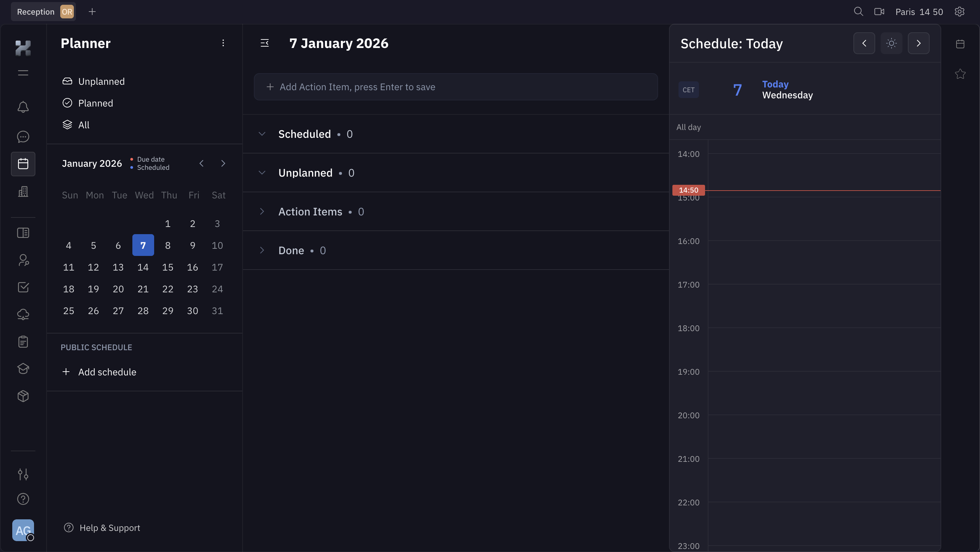980x552 pixels.
Task: Open the search magnifier icon
Action: (x=858, y=12)
